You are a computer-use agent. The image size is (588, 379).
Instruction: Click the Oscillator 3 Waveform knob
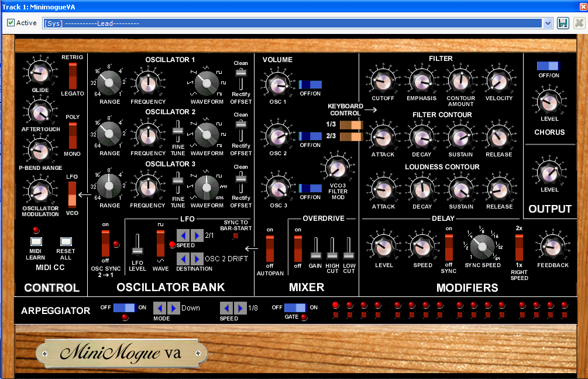pos(207,187)
